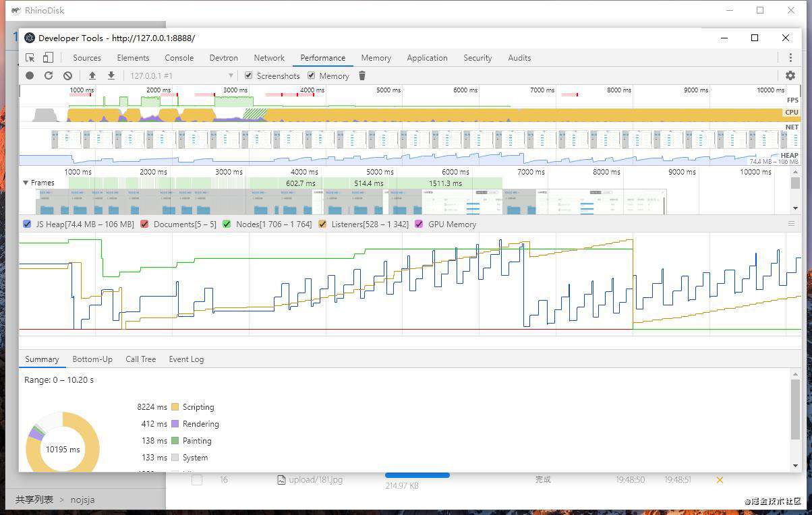Click the 412 ms Rendering value
This screenshot has width=812, height=515.
(x=154, y=424)
